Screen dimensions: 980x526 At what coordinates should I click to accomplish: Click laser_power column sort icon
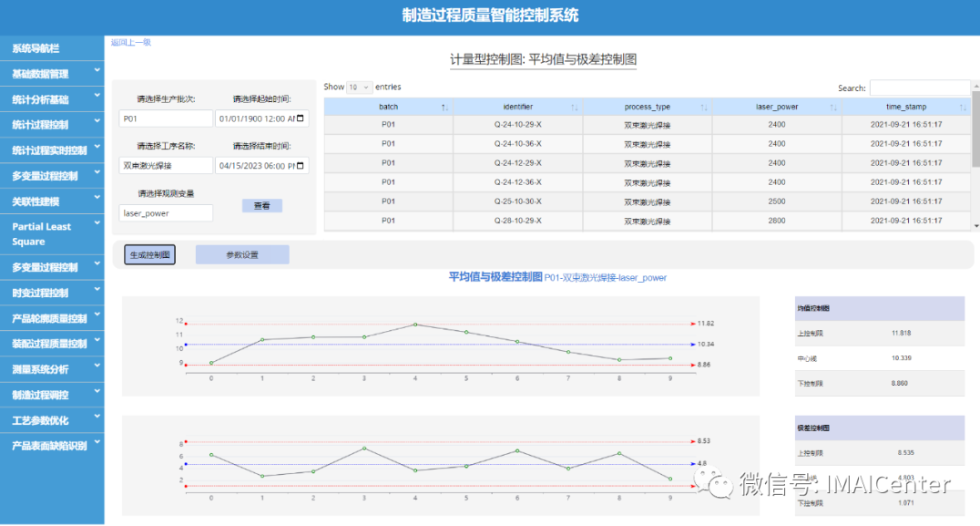833,108
